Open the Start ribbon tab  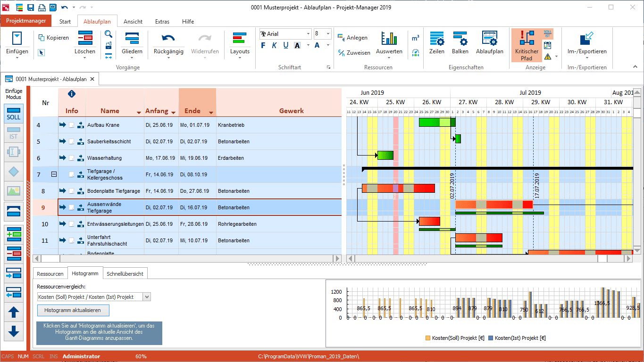pos(65,21)
